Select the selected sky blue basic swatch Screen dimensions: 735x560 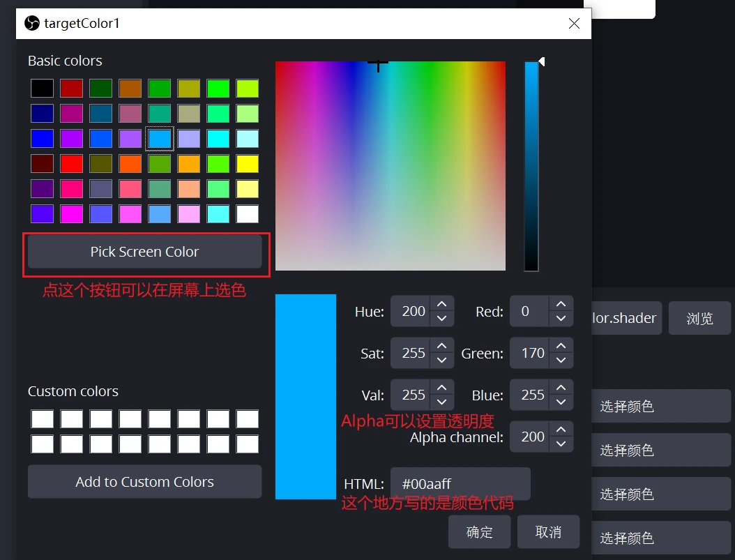click(160, 139)
